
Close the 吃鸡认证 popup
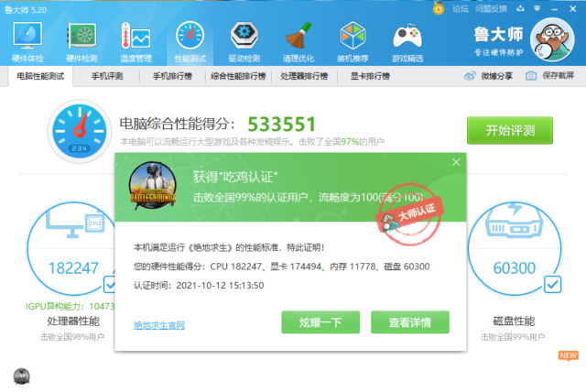coord(456,162)
